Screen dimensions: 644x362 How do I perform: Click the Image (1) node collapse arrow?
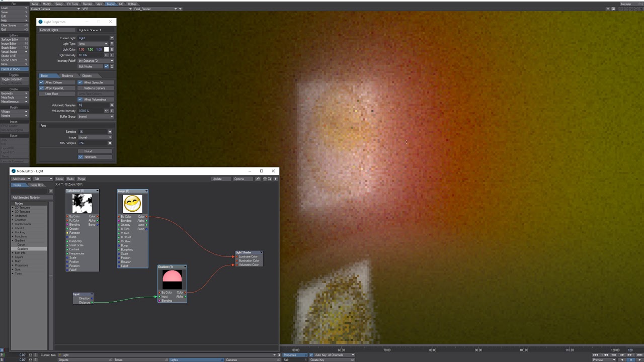pyautogui.click(x=146, y=191)
